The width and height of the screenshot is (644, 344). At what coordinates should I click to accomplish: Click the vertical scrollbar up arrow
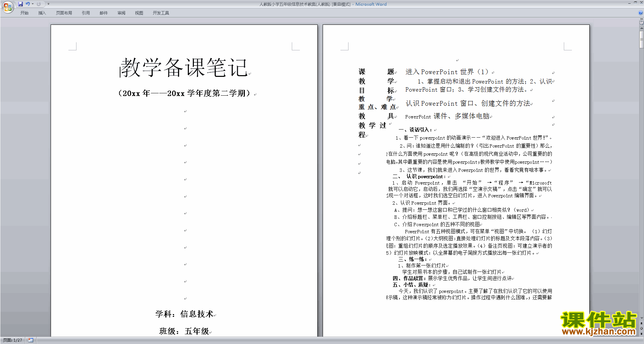tap(642, 29)
